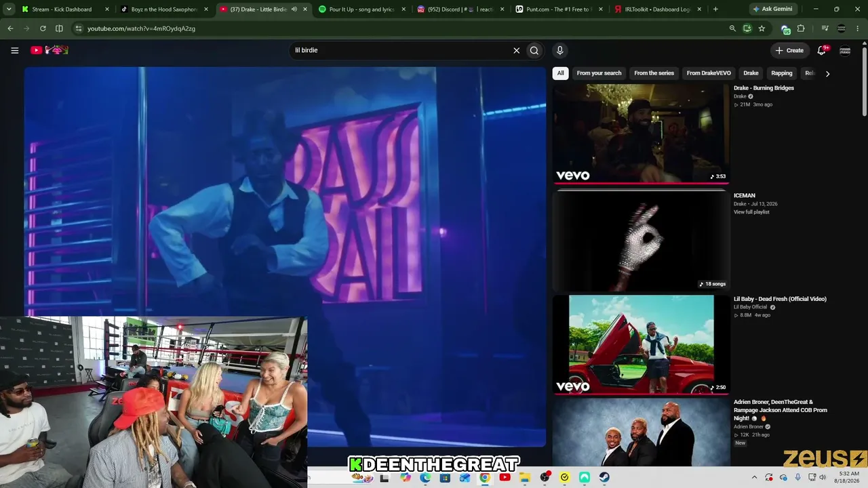Click into the YouTube search box
868x488 pixels.
(400, 50)
